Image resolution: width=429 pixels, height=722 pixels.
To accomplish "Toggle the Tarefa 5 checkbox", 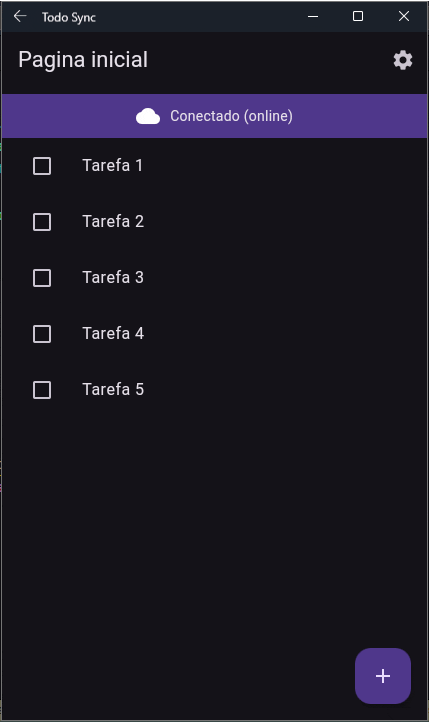I will pos(42,390).
